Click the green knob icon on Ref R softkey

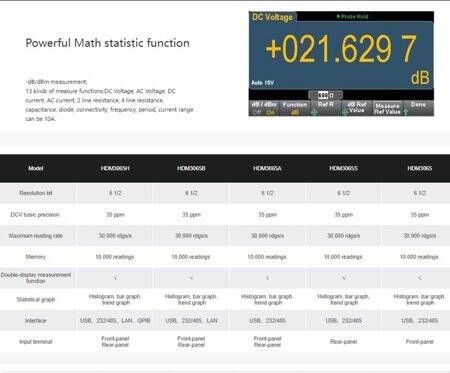[x=314, y=113]
